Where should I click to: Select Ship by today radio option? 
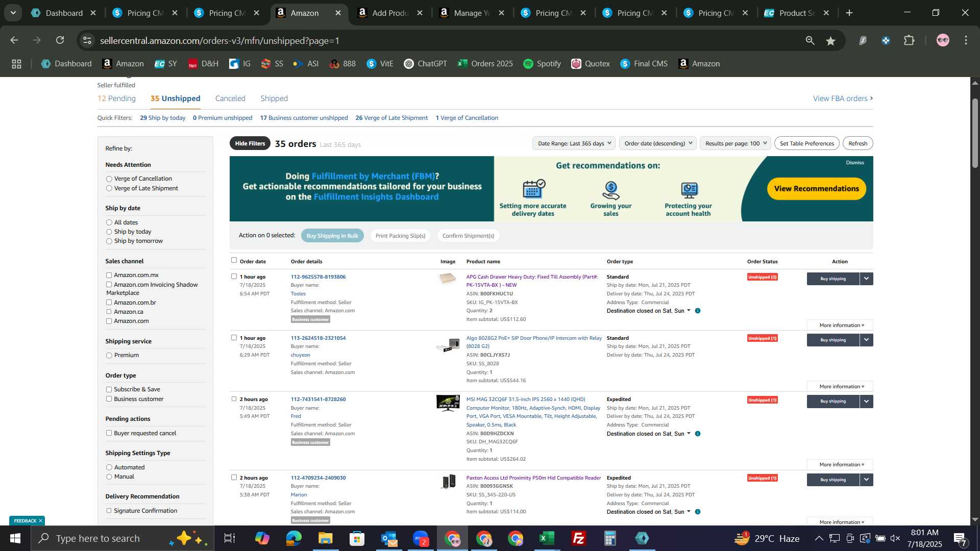click(109, 232)
